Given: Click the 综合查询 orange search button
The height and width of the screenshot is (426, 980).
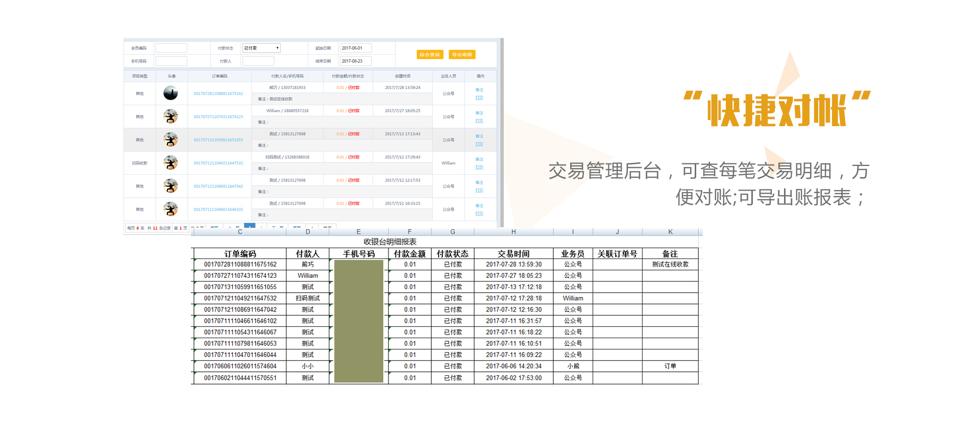Looking at the screenshot, I should pyautogui.click(x=429, y=55).
